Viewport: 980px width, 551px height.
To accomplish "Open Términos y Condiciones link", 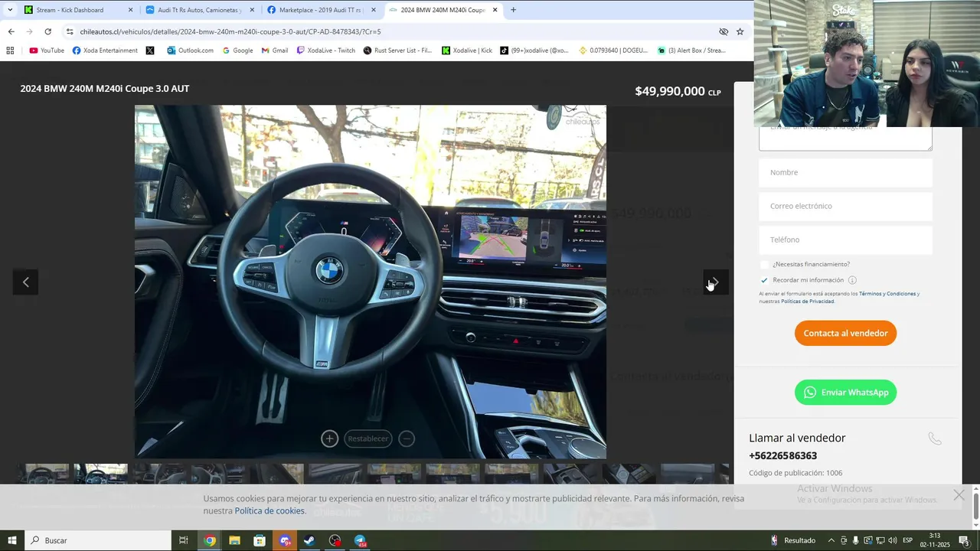I will point(887,294).
